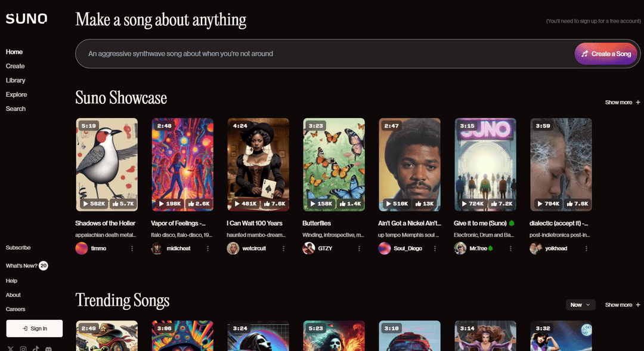
Task: Open the Instagram social icon
Action: [x=23, y=349]
